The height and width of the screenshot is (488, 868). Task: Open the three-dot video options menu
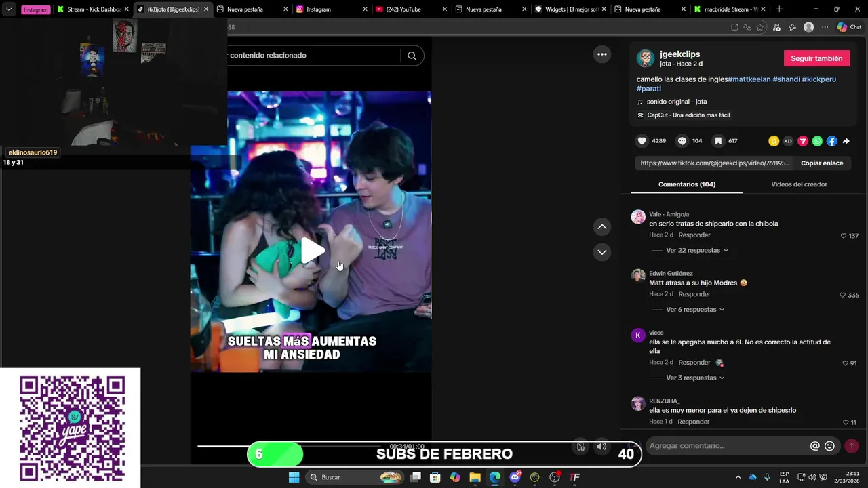pos(602,54)
